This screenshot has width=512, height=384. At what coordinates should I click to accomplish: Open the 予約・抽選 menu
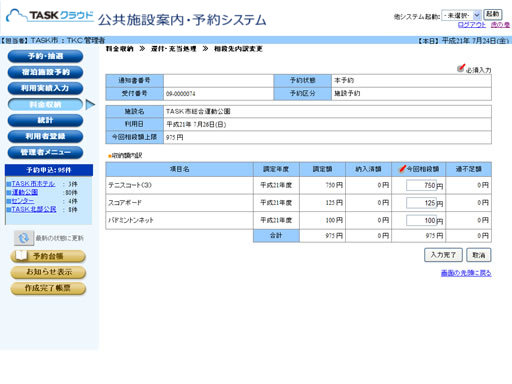(x=45, y=56)
